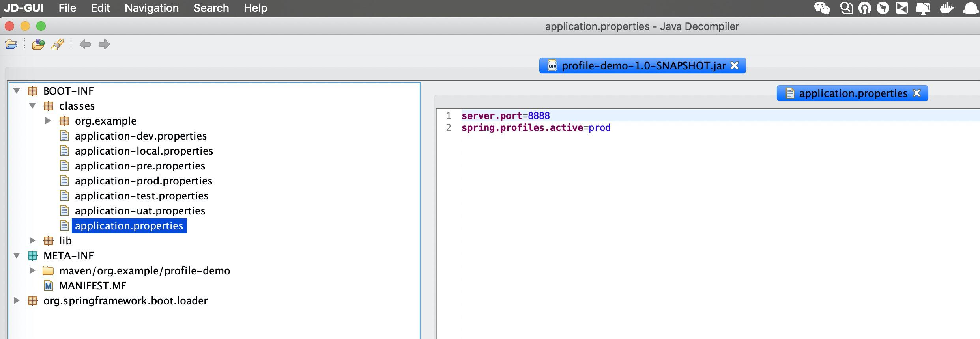
Task: Collapse the META-INF tree node
Action: point(17,256)
